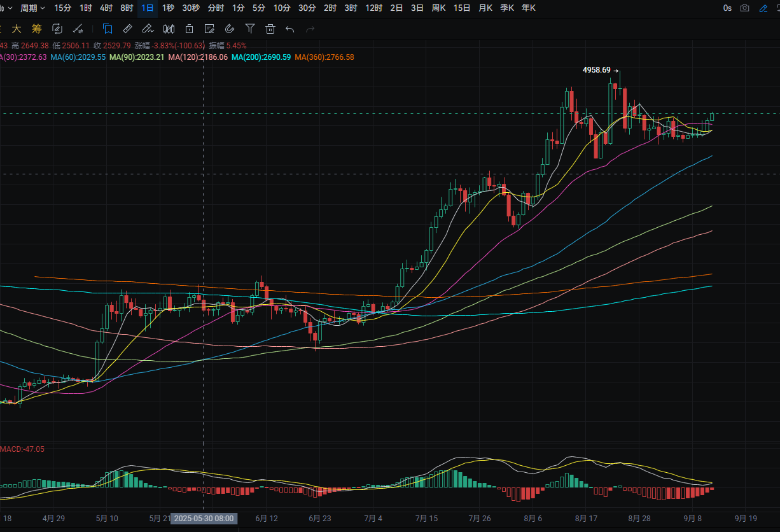This screenshot has width=780, height=532.
Task: Select the 周K weekly timeframe
Action: point(438,8)
